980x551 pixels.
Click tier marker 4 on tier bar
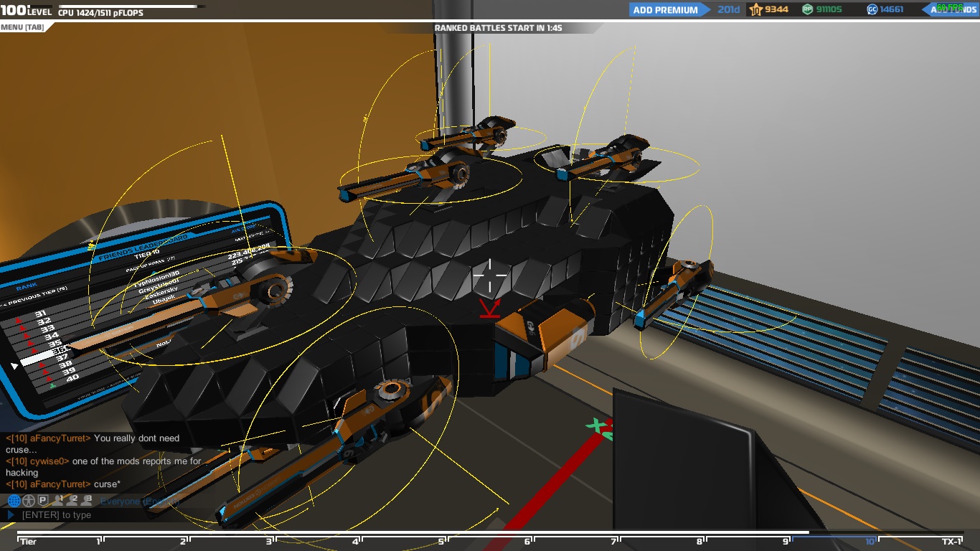click(356, 541)
